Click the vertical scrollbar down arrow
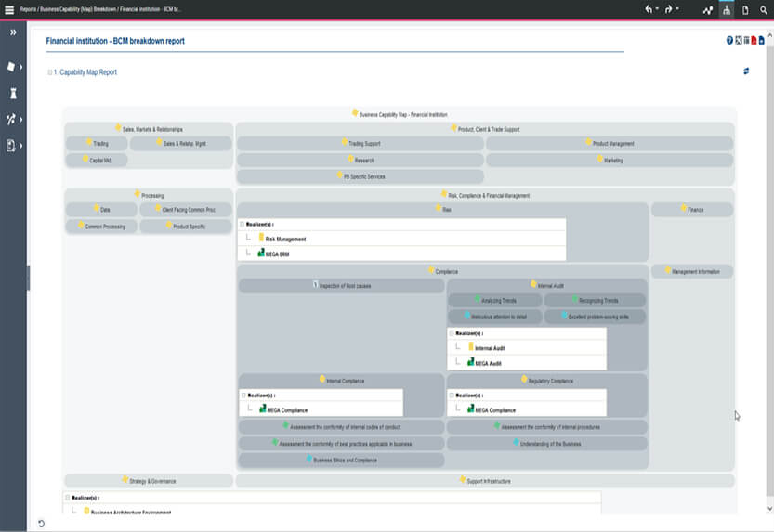 (769, 509)
